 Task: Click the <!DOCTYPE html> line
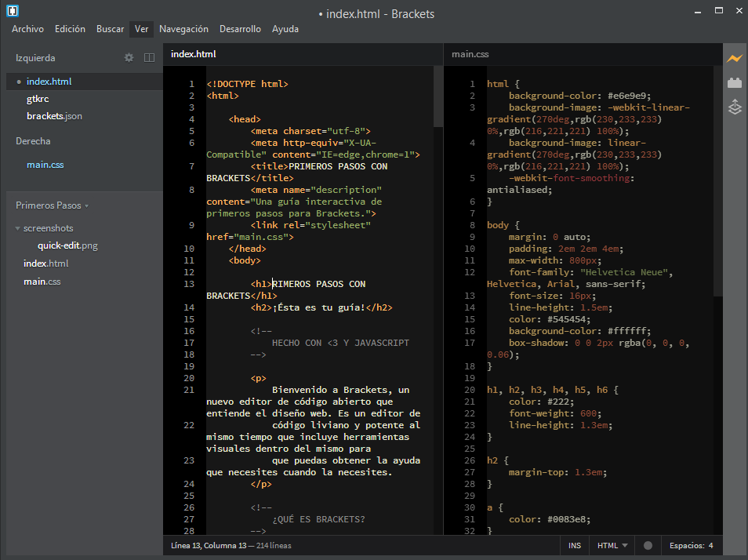[x=247, y=84]
